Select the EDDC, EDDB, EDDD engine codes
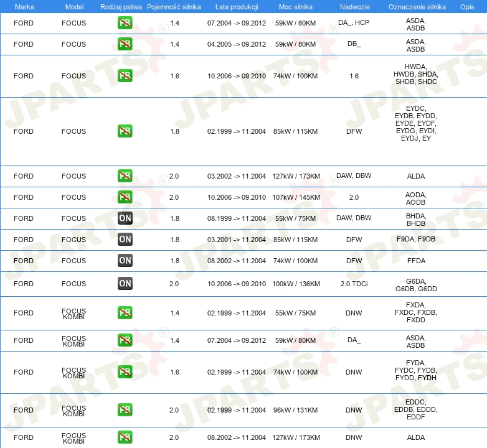Image resolution: width=487 pixels, height=448 pixels. tap(416, 409)
